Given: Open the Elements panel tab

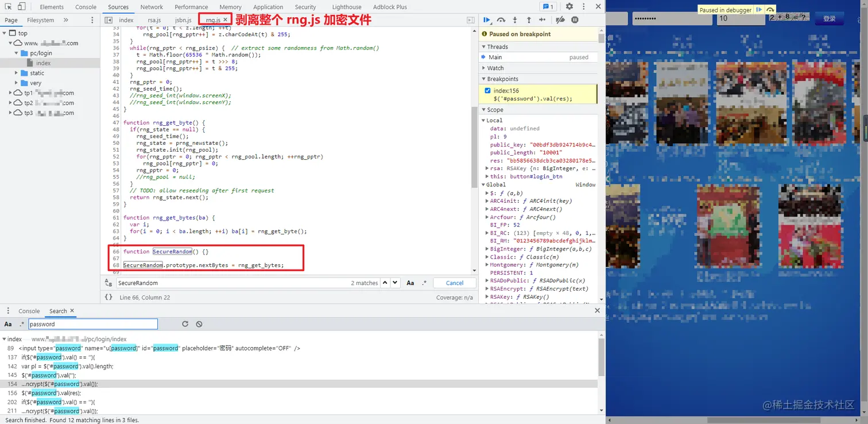Looking at the screenshot, I should pos(52,7).
